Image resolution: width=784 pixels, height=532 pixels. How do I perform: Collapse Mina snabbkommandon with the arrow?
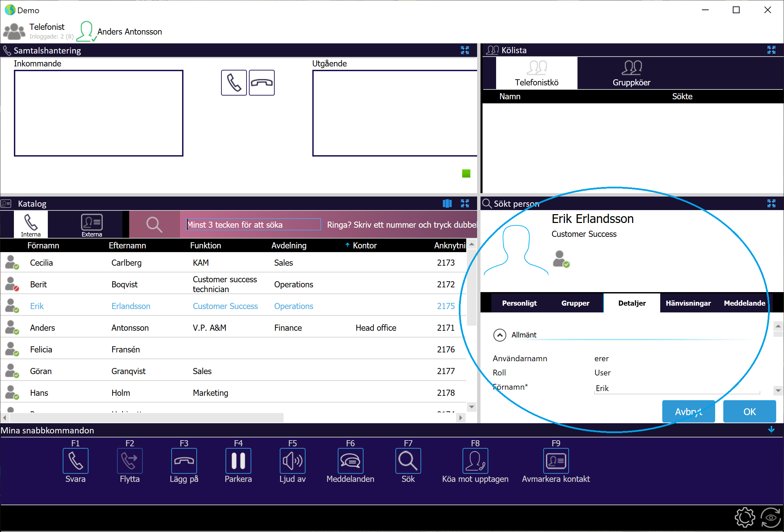coord(771,430)
